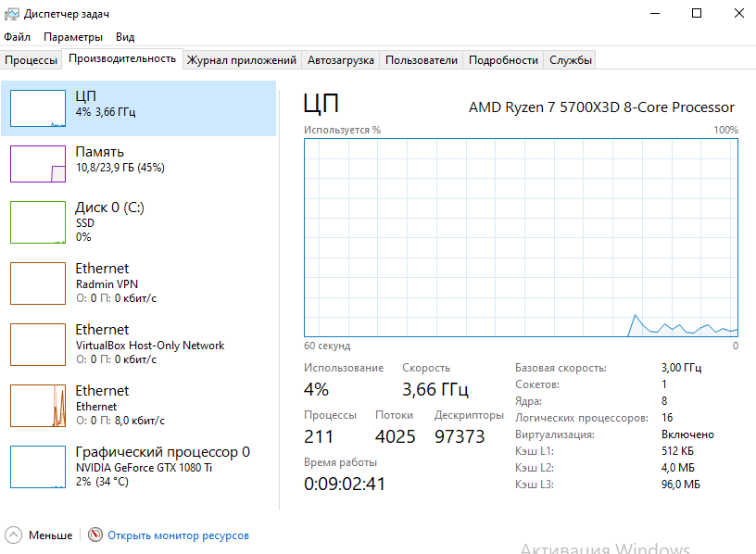Open 'Открыть монитор ресурсов' link

click(x=179, y=535)
